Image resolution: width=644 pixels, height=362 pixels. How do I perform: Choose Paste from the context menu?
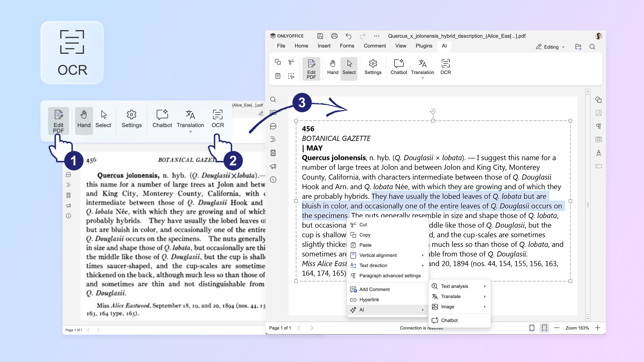pyautogui.click(x=387, y=245)
